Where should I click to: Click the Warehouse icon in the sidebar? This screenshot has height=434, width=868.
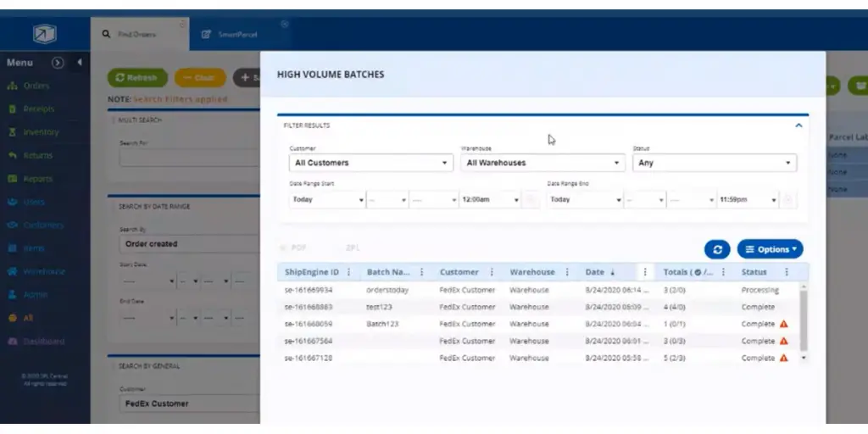(x=12, y=272)
